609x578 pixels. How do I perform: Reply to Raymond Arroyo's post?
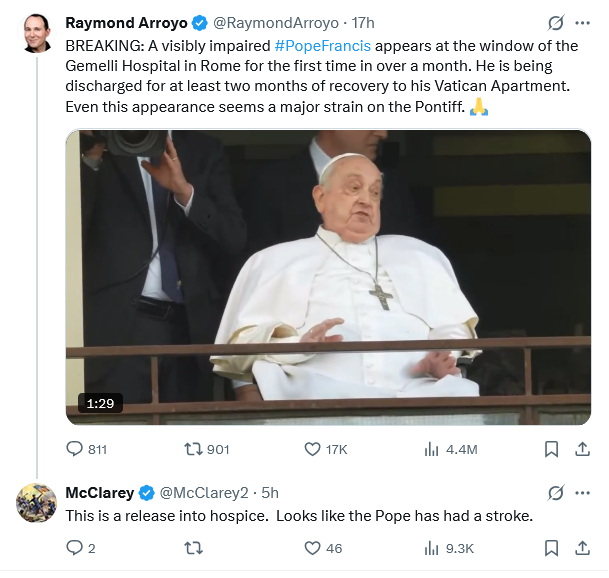pyautogui.click(x=75, y=449)
